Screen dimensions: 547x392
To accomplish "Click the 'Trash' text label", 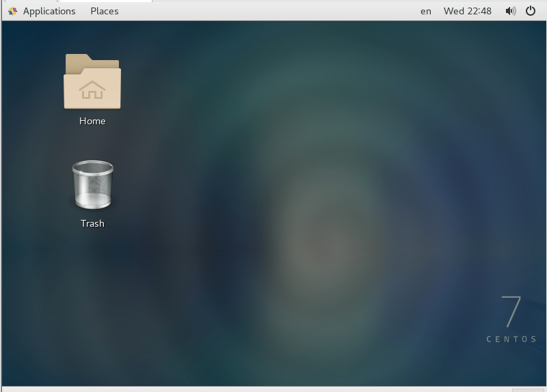I will 92,223.
